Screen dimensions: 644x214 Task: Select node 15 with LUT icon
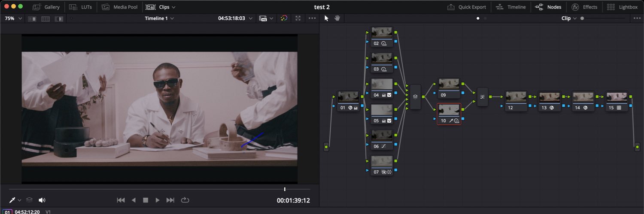(x=617, y=101)
